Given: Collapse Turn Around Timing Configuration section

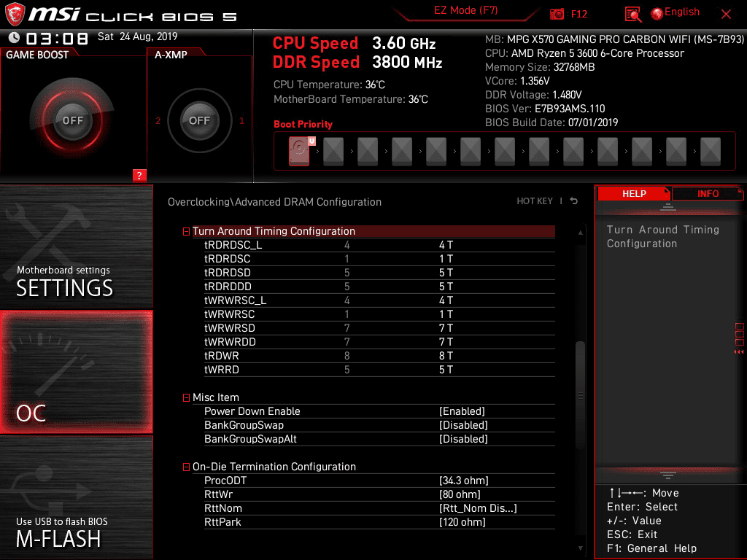Looking at the screenshot, I should click(186, 231).
